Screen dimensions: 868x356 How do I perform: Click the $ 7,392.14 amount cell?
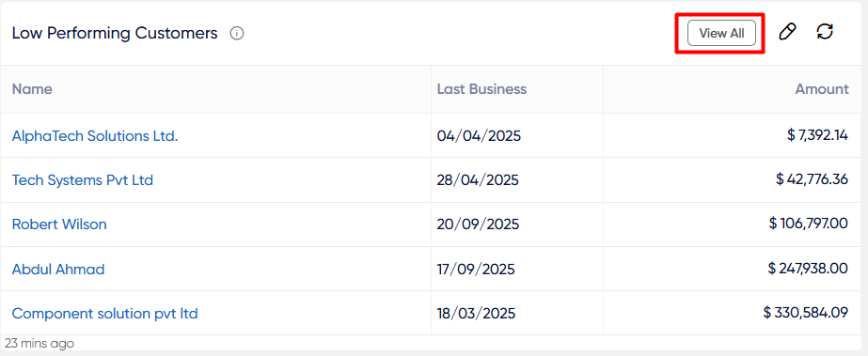point(817,135)
